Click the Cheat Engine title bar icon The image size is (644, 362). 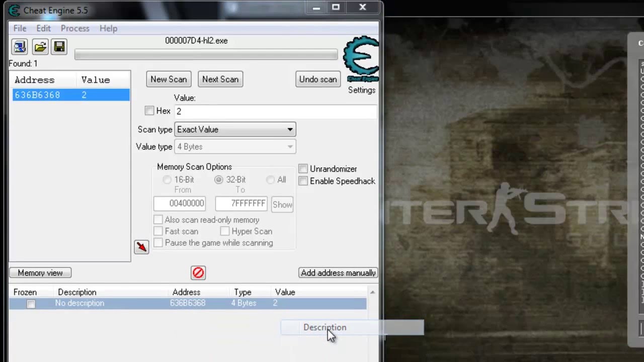(x=14, y=10)
